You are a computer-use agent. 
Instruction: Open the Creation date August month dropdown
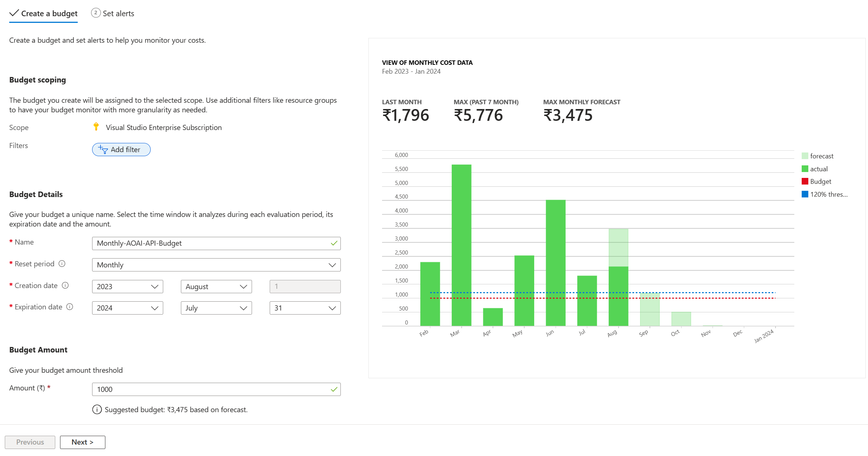click(x=216, y=287)
